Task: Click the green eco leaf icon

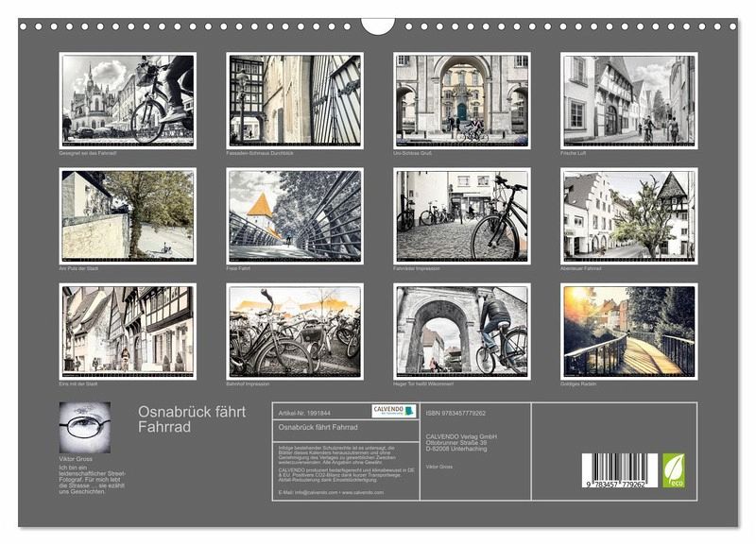Action: [x=674, y=469]
